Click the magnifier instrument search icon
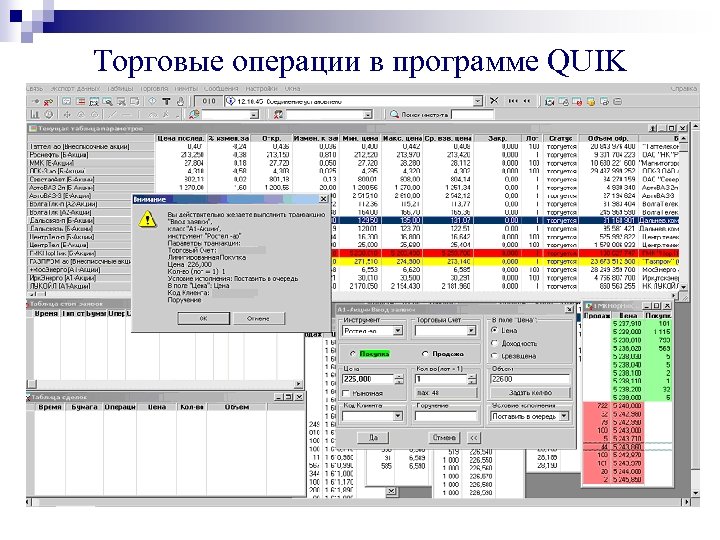Viewport: 720px width, 540px height. click(x=394, y=114)
